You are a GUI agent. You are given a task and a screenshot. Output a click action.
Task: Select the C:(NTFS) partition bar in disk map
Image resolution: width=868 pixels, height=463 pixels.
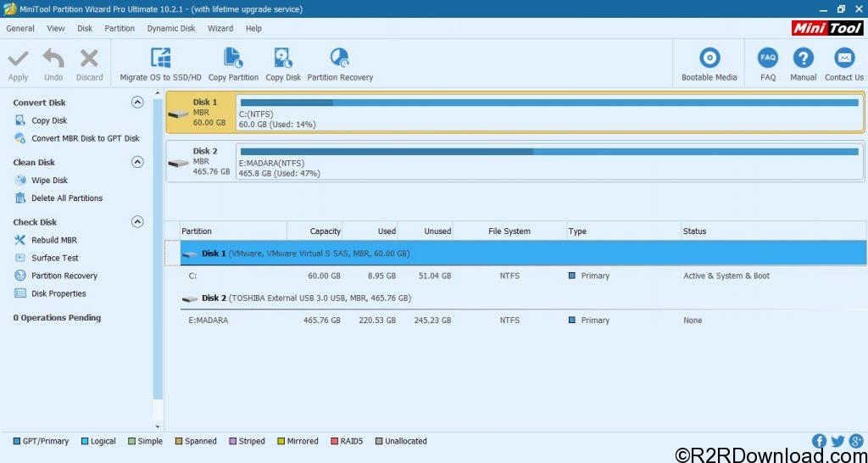point(549,114)
